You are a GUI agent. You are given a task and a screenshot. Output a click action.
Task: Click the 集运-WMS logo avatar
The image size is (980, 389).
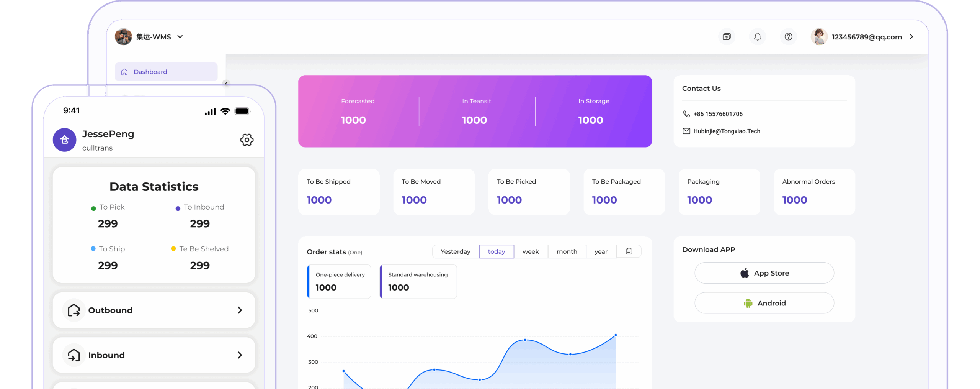pos(123,37)
